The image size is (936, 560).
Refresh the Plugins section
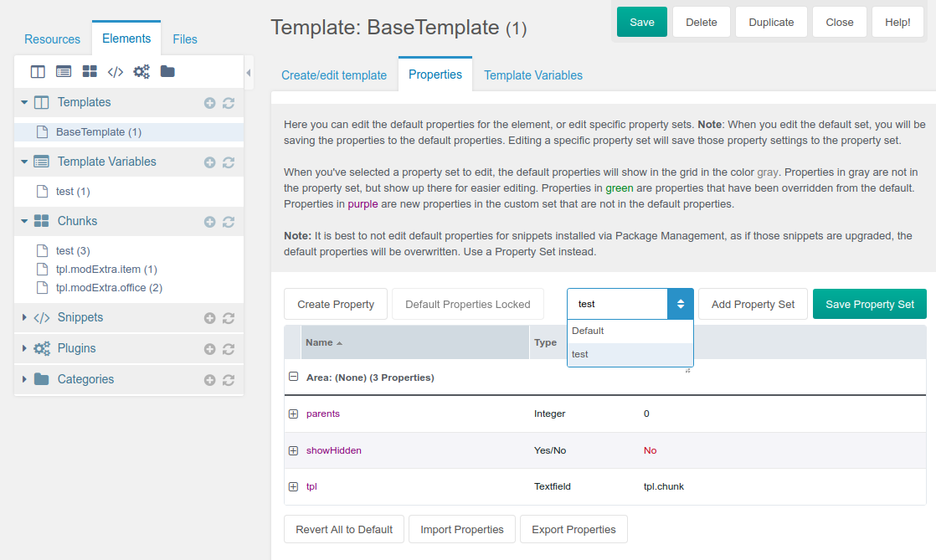(229, 349)
